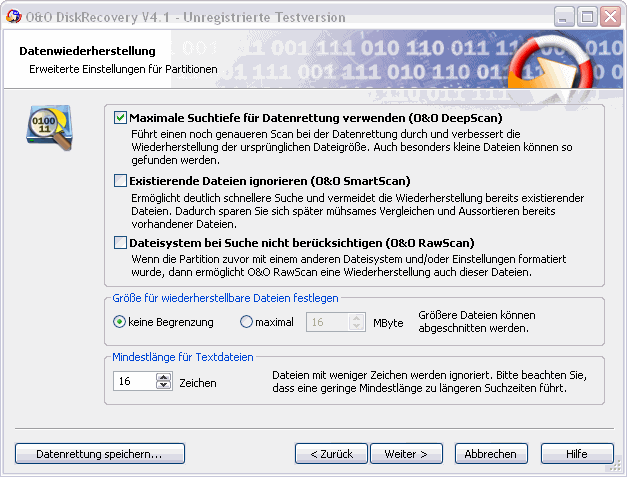Click the 'Datenwiederherstellung' heading

coord(87,51)
